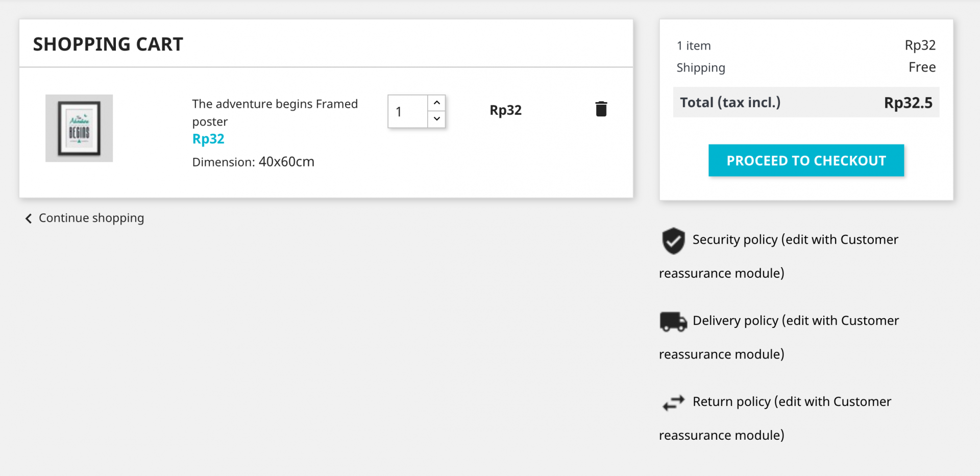Screen dimensions: 980x476
Task: Remove the framed poster using trash icon
Action: 601,109
